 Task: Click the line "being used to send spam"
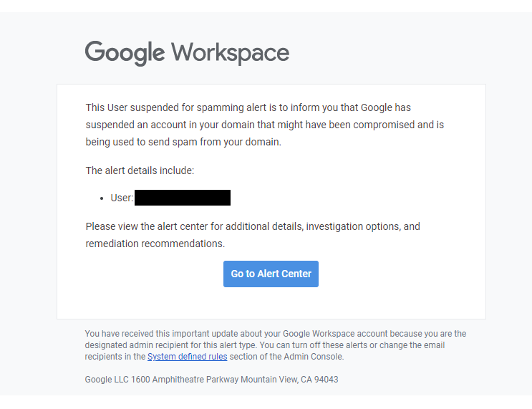click(183, 142)
